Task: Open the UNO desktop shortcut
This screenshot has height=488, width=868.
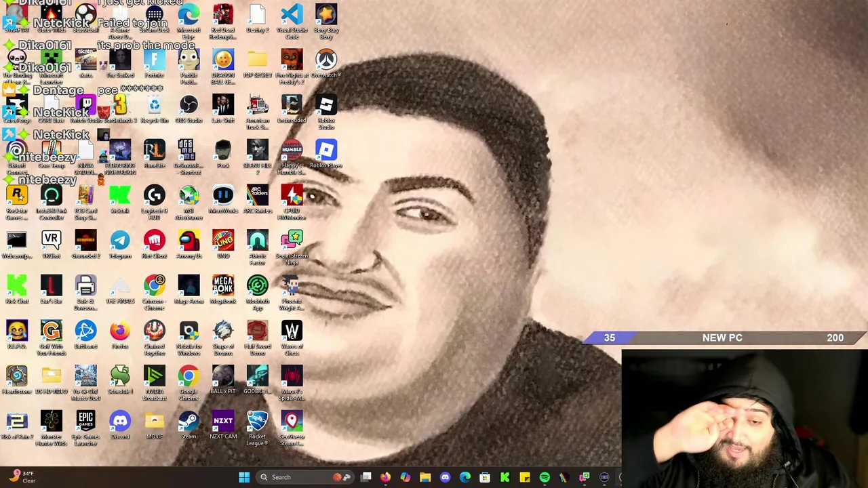Action: 223,245
